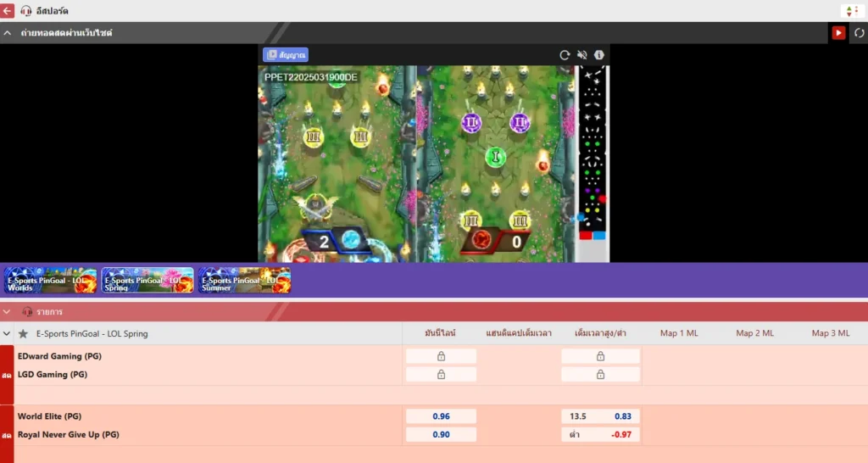Open the odds settings icon at top right
This screenshot has height=463, width=868.
click(x=853, y=11)
